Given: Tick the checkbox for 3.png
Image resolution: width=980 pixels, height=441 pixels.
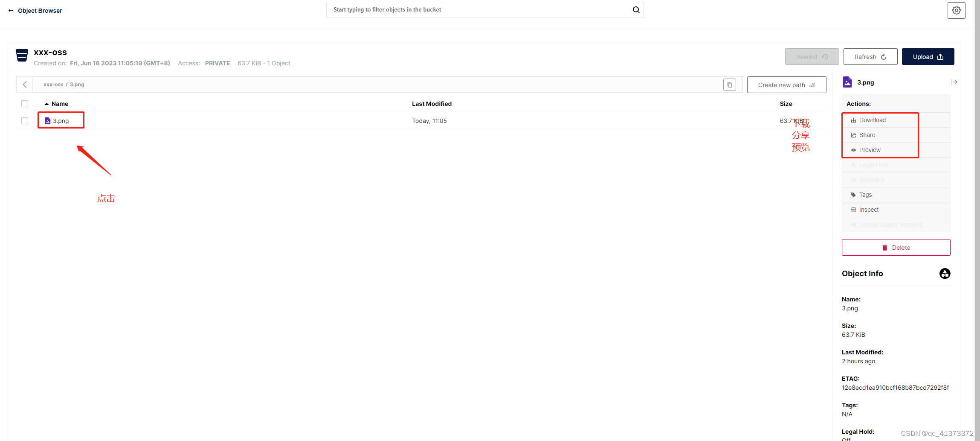Looking at the screenshot, I should tap(25, 121).
